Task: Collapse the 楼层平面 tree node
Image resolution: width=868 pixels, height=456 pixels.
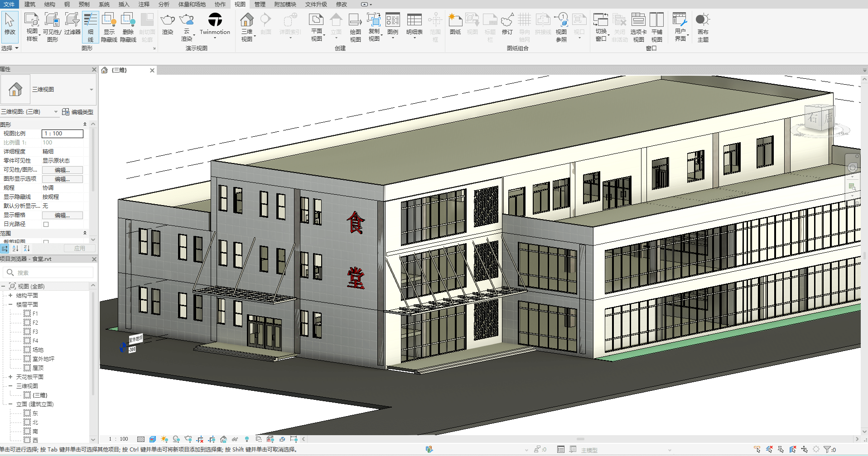Action: coord(10,304)
